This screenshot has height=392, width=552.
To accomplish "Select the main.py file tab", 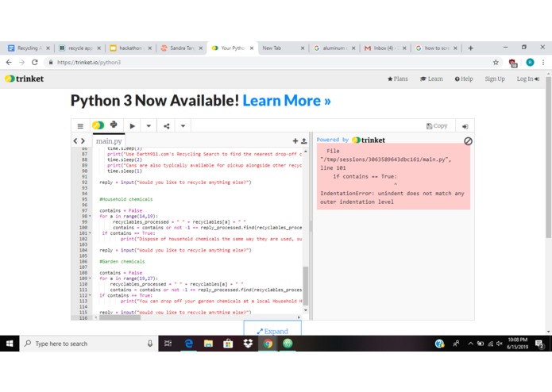I will pyautogui.click(x=109, y=141).
